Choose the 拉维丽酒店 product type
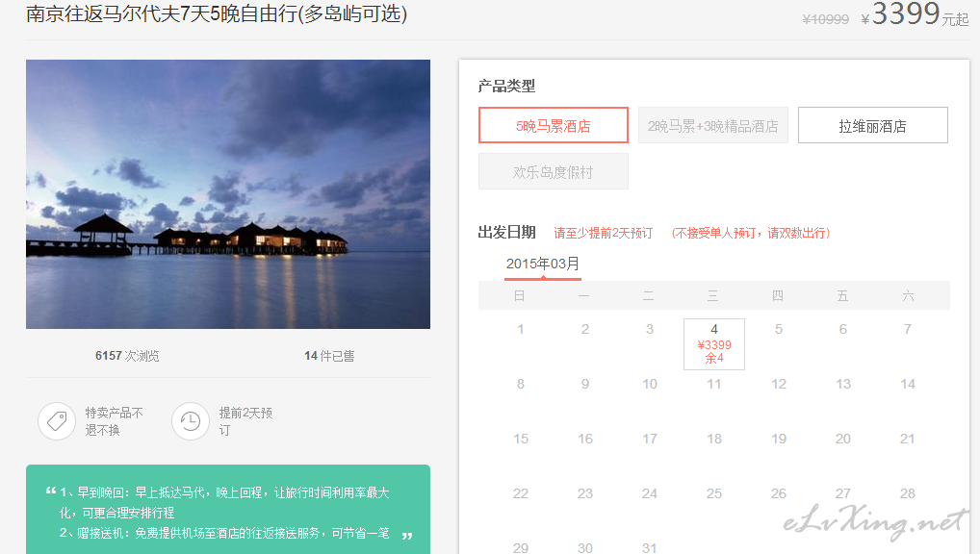Viewport: 980px width, 554px height. [x=872, y=126]
